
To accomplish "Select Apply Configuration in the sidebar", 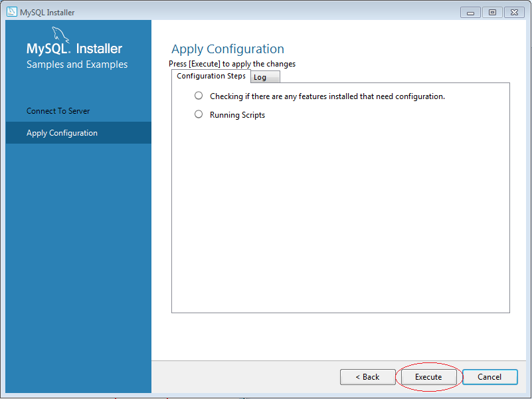I will [78, 133].
